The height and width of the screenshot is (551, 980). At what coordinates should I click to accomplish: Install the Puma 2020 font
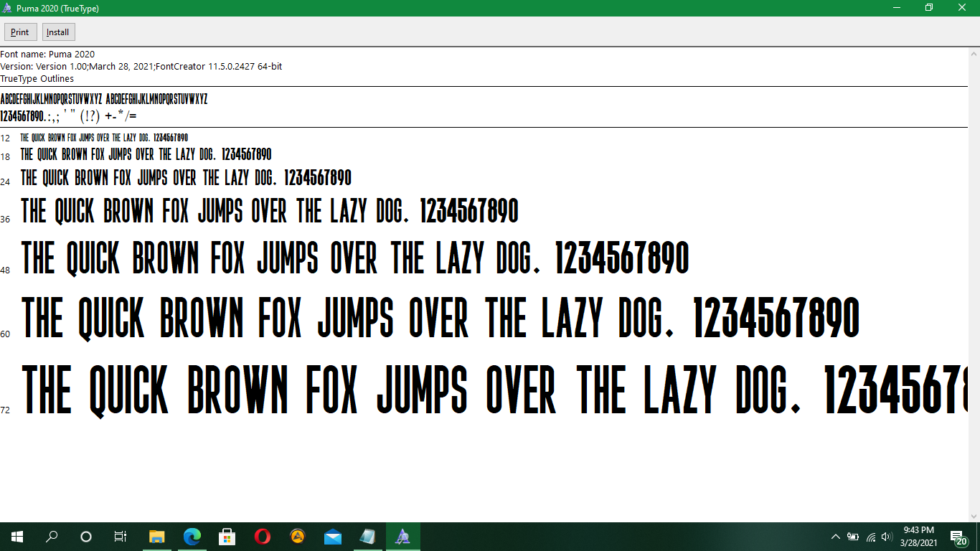(58, 32)
